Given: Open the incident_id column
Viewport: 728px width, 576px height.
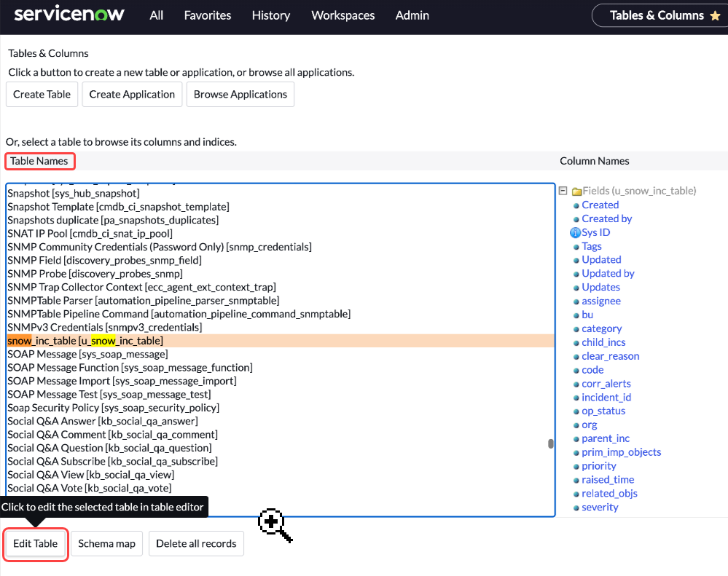Looking at the screenshot, I should pos(606,398).
